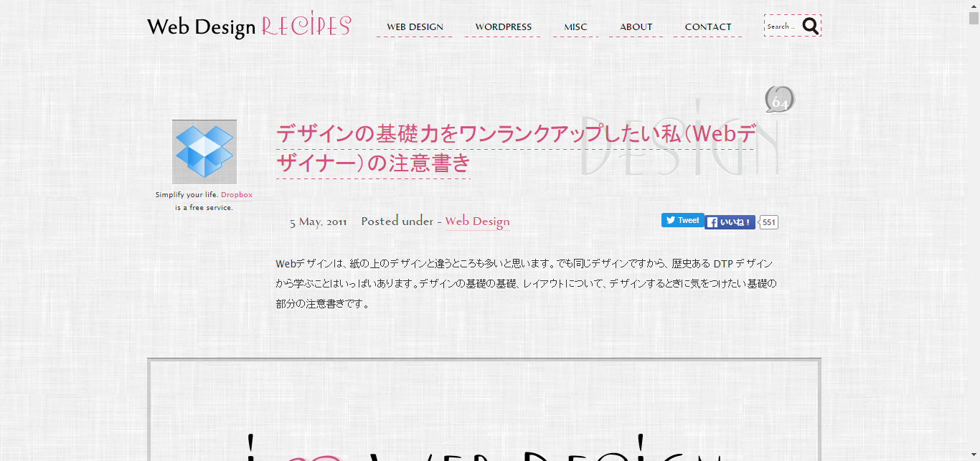Open the CONTACT page
The width and height of the screenshot is (980, 461).
coord(707,27)
